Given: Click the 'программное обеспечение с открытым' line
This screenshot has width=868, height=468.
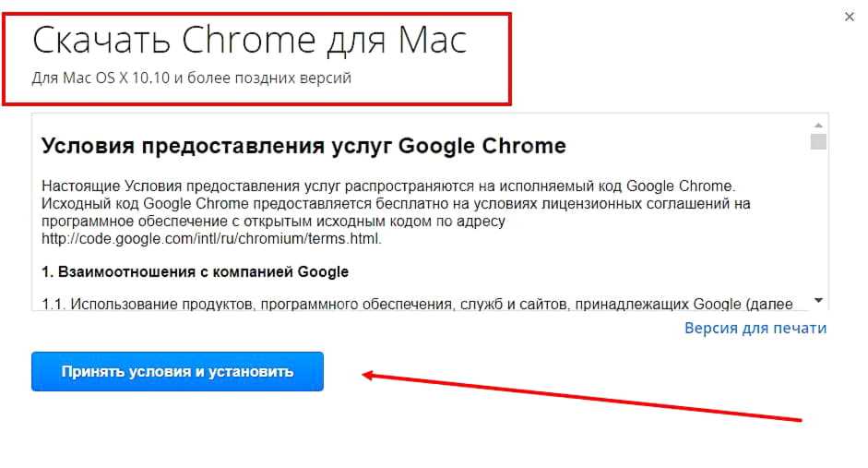Looking at the screenshot, I should click(x=273, y=221).
